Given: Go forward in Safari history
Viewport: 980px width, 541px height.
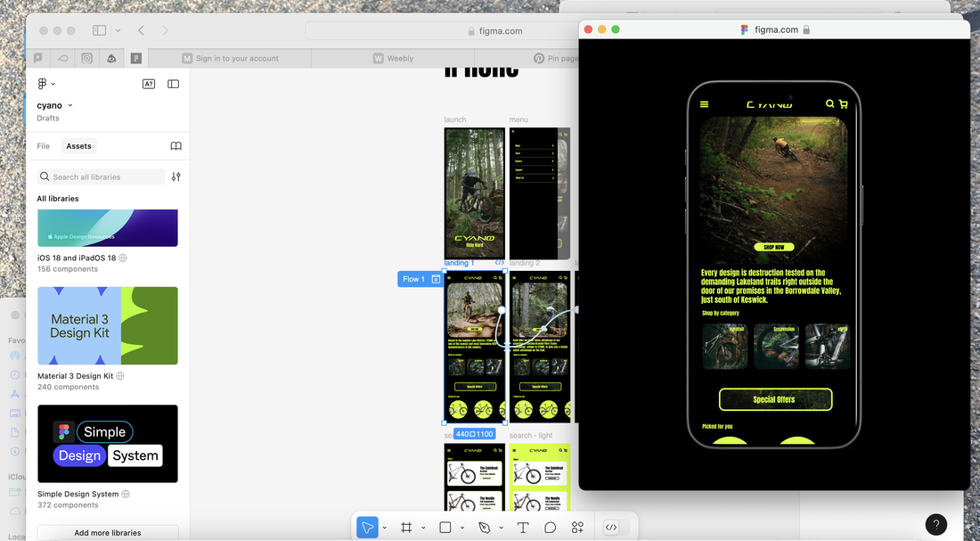Looking at the screenshot, I should pyautogui.click(x=165, y=30).
